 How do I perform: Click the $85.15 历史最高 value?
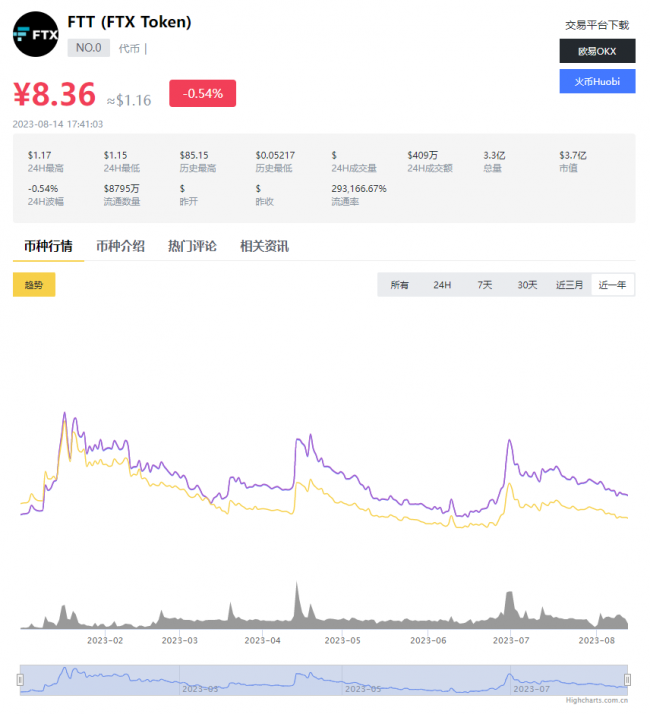(194, 155)
